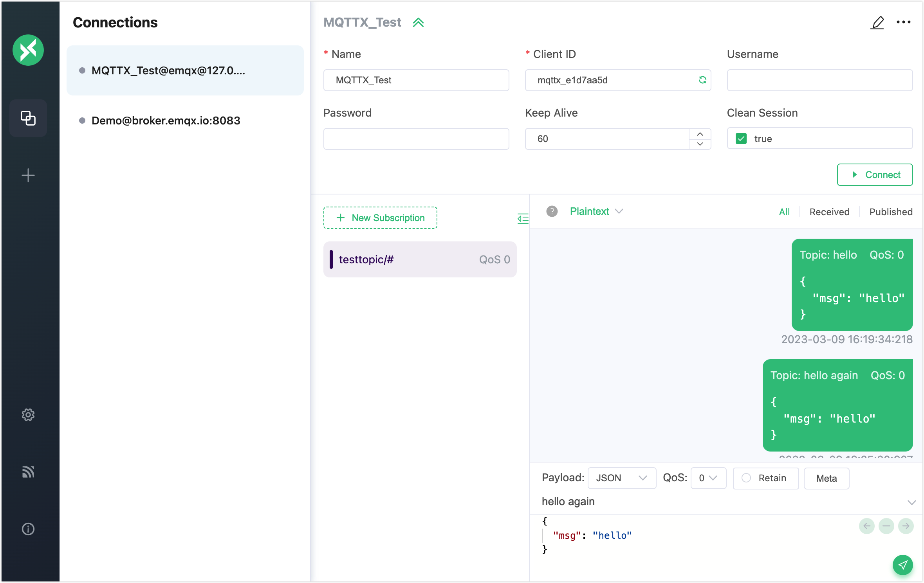The width and height of the screenshot is (924, 583).
Task: Switch to the Received messages tab
Action: pyautogui.click(x=828, y=211)
